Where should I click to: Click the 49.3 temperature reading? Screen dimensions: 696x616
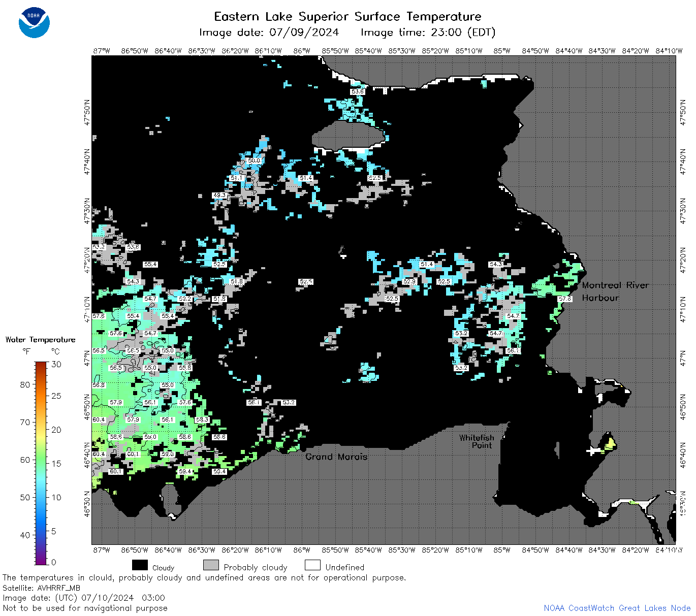219,195
